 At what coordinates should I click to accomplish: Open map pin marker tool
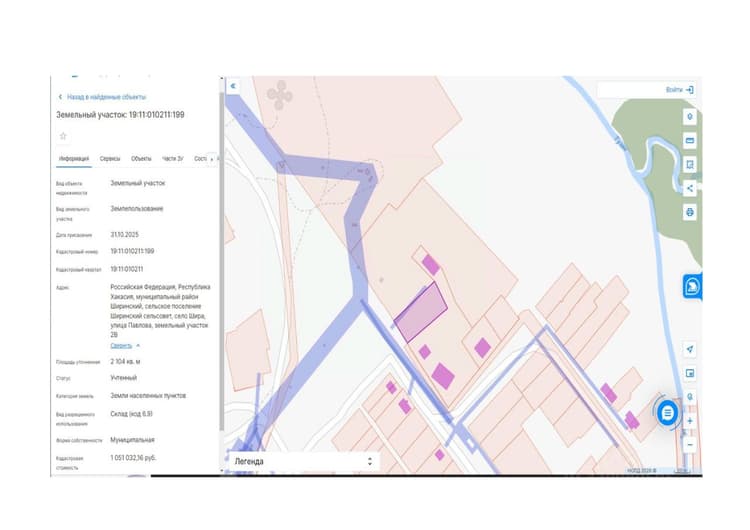coord(690,117)
